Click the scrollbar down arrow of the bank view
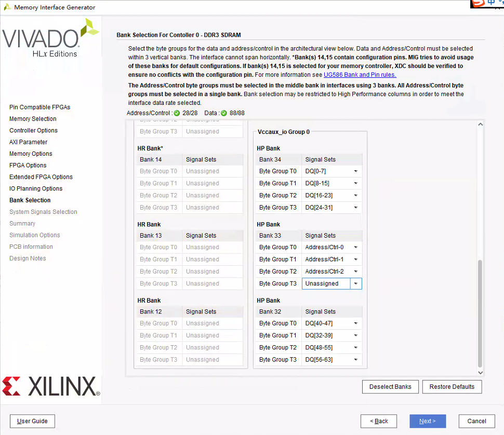504x435 pixels. click(481, 372)
